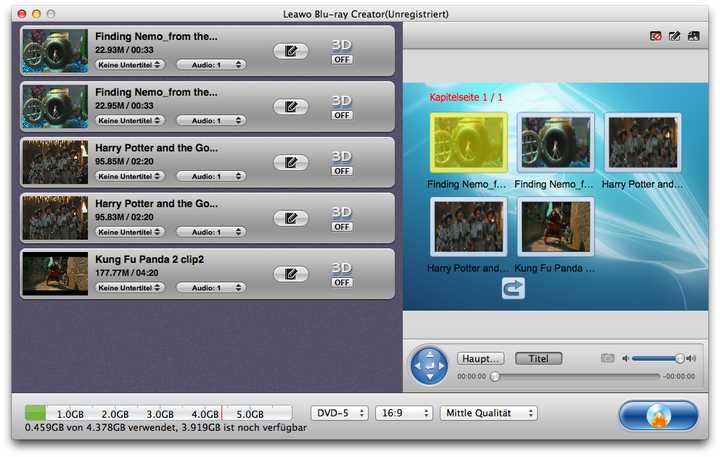Viewport: 720px width, 457px height.
Task: Toggle 3D for Kung Fu Panda 2
Action: point(342,282)
